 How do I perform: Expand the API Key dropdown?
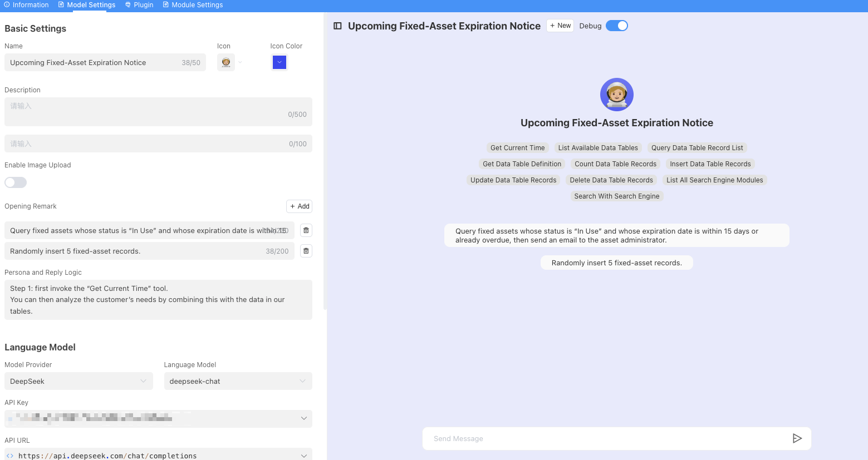click(304, 418)
